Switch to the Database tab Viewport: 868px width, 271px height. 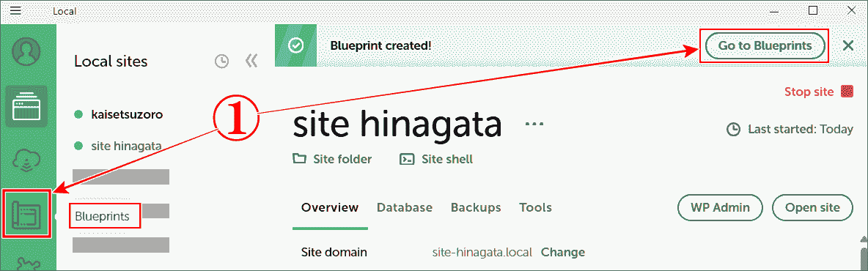(x=405, y=208)
